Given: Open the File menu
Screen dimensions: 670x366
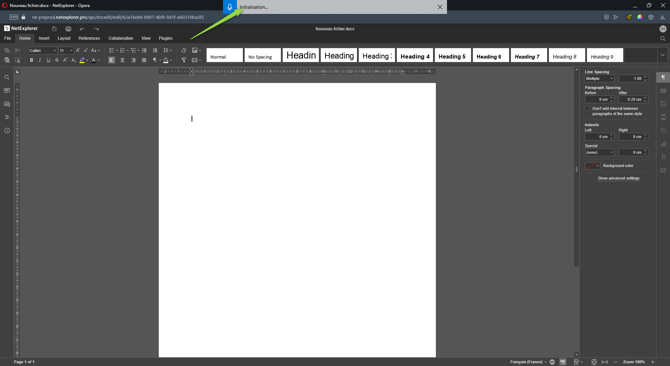Looking at the screenshot, I should [7, 38].
